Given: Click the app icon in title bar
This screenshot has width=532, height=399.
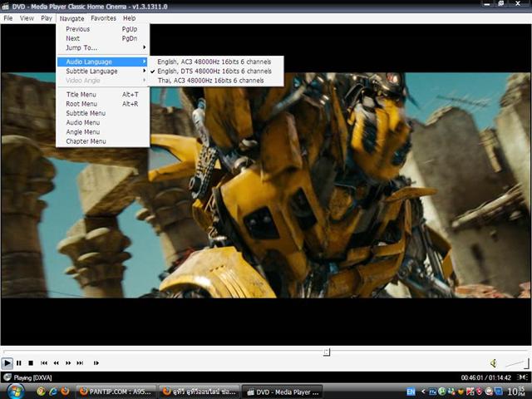Looking at the screenshot, I should tap(5, 7).
